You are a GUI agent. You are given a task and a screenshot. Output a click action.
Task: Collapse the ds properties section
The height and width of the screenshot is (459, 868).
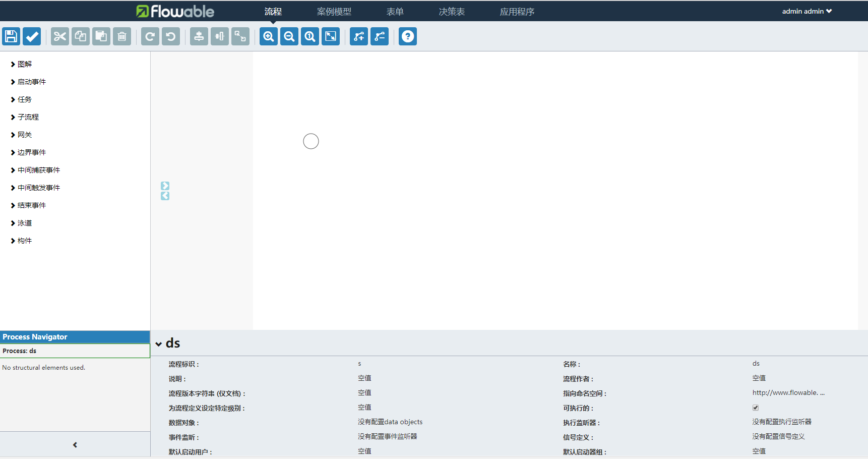pyautogui.click(x=159, y=342)
